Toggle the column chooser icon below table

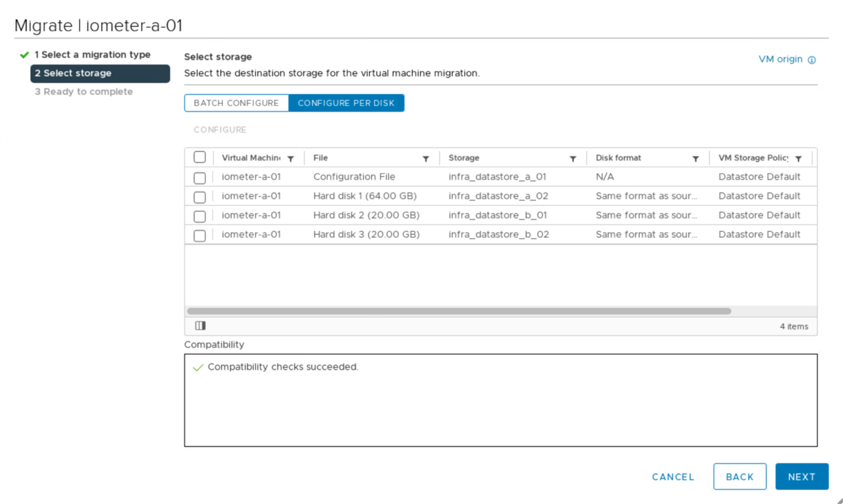click(x=200, y=326)
